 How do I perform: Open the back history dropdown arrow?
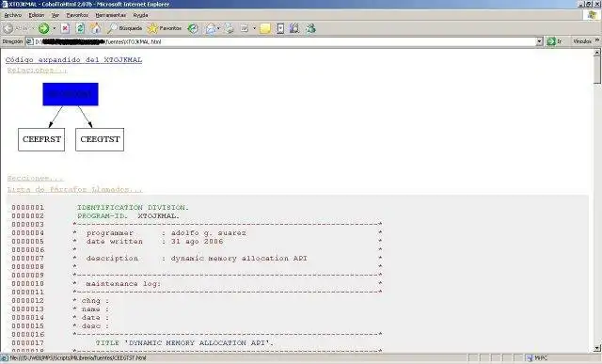(33, 28)
